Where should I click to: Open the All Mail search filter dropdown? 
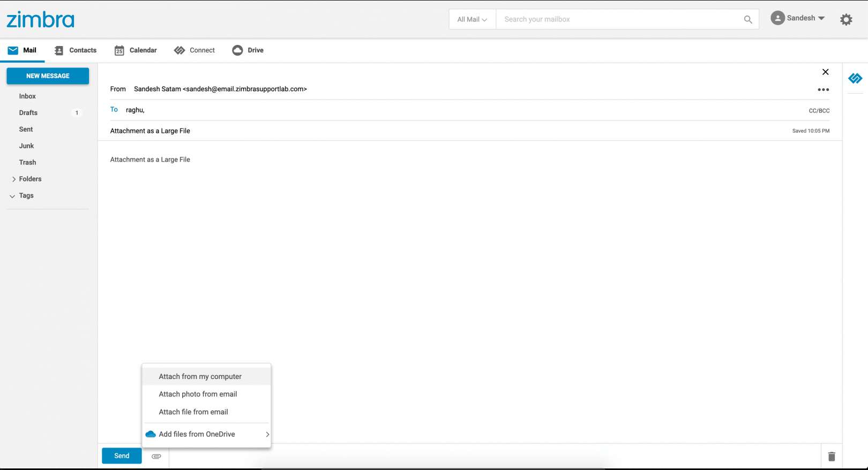[472, 19]
